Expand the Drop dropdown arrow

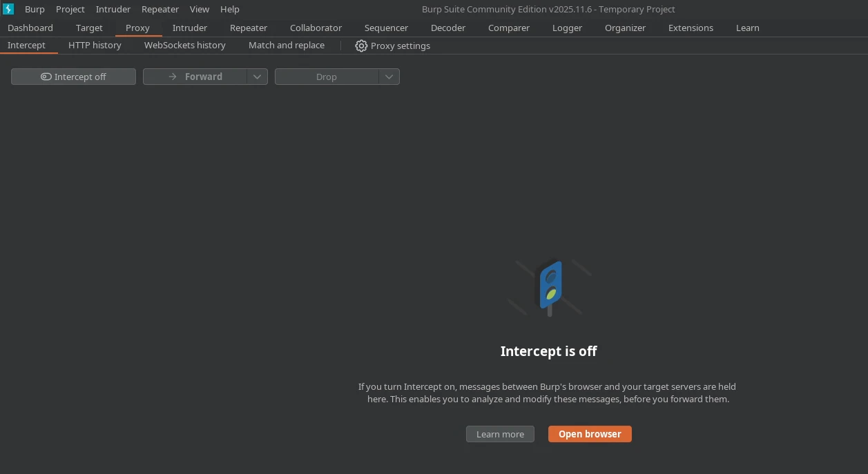pyautogui.click(x=389, y=77)
